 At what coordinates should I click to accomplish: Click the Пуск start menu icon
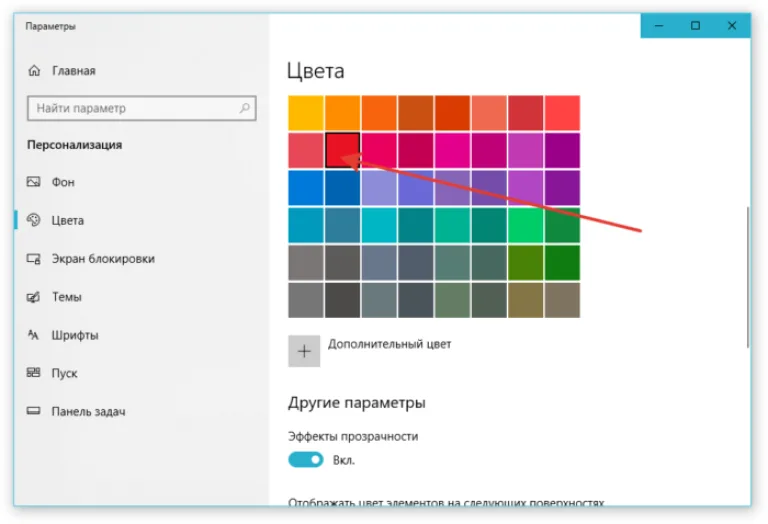pos(33,373)
